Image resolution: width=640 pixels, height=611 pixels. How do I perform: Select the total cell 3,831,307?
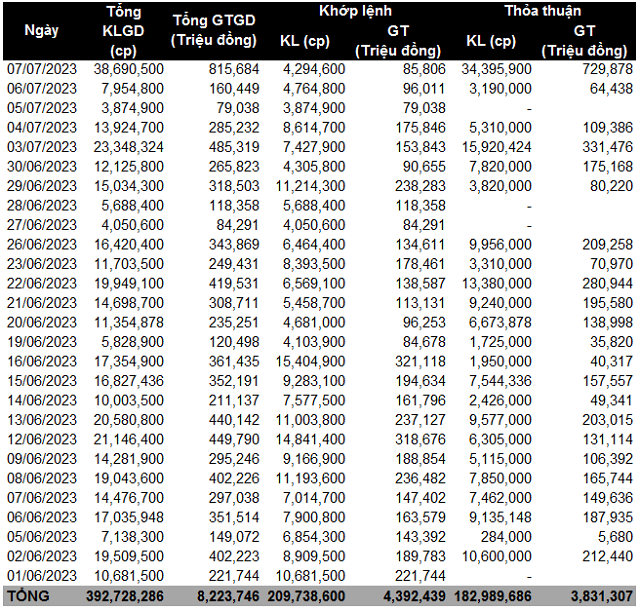[598, 598]
